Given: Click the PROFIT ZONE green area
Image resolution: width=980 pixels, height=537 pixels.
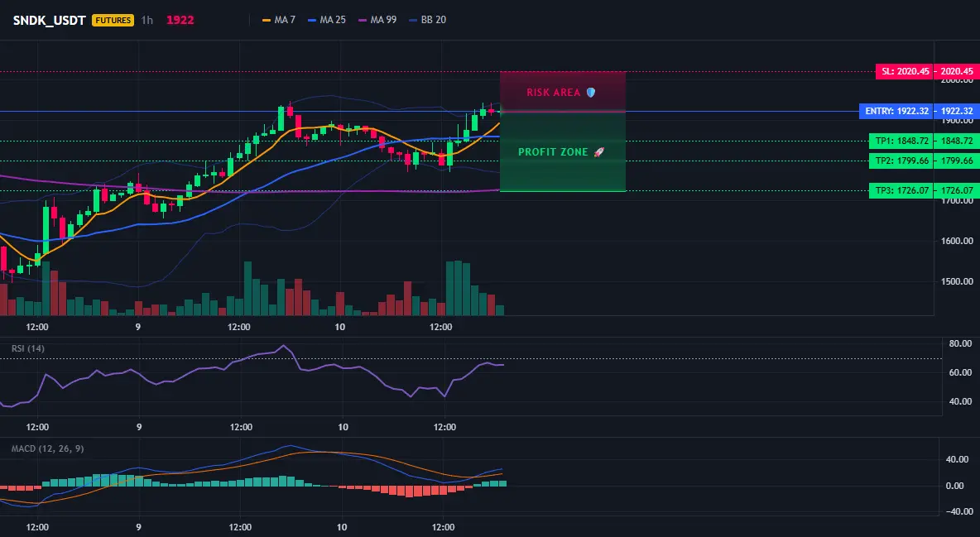Looking at the screenshot, I should point(563,152).
